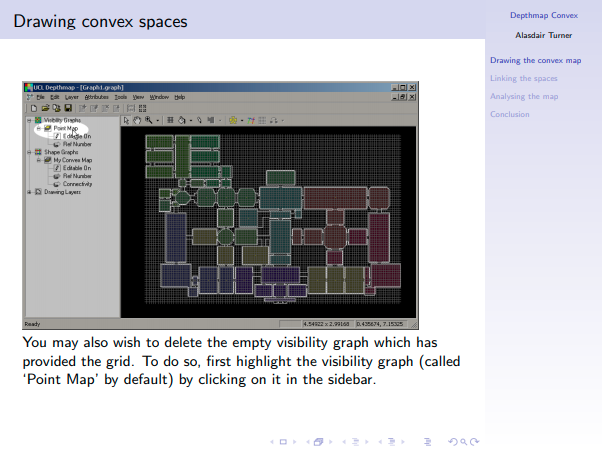Select the yellow isovist tool icon

(233, 121)
